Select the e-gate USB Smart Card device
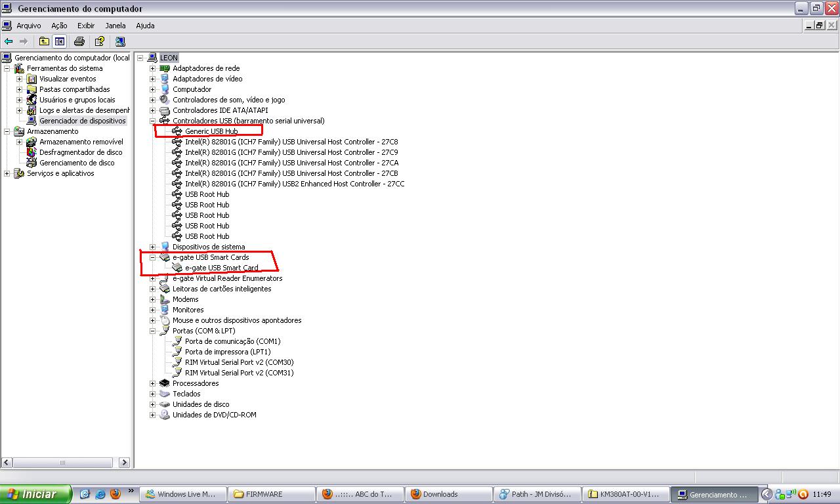The width and height of the screenshot is (840, 504). click(222, 268)
